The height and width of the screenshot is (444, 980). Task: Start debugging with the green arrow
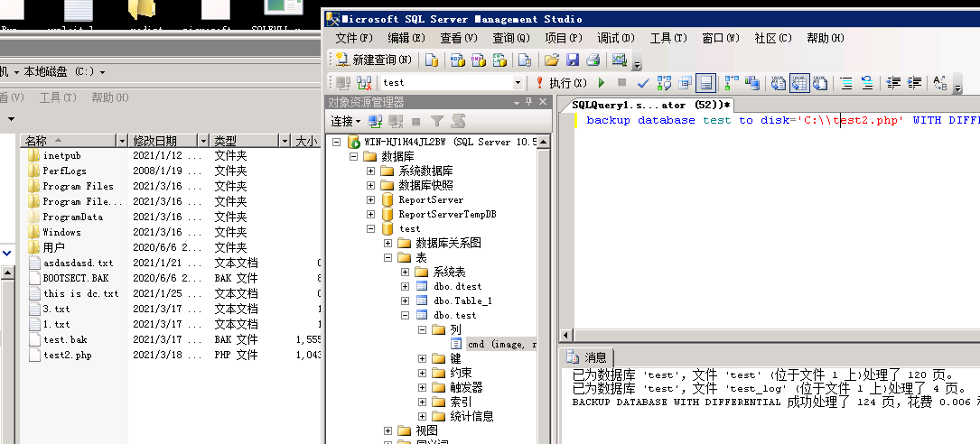(x=602, y=82)
